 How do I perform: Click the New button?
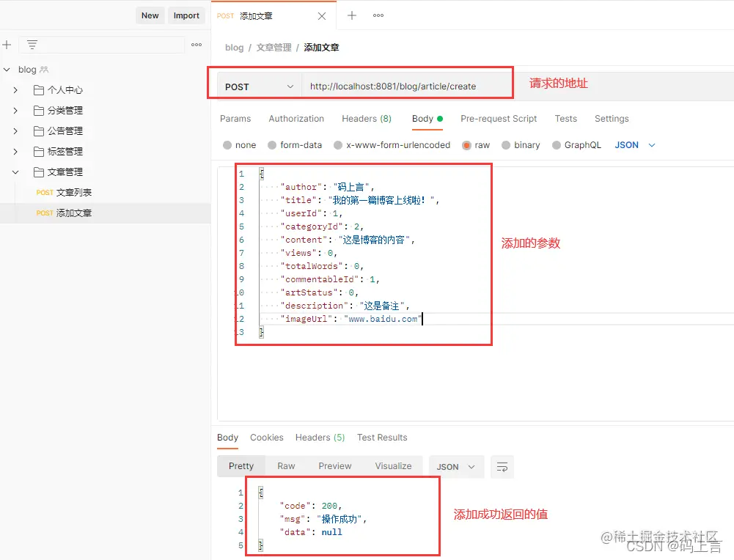coord(150,15)
